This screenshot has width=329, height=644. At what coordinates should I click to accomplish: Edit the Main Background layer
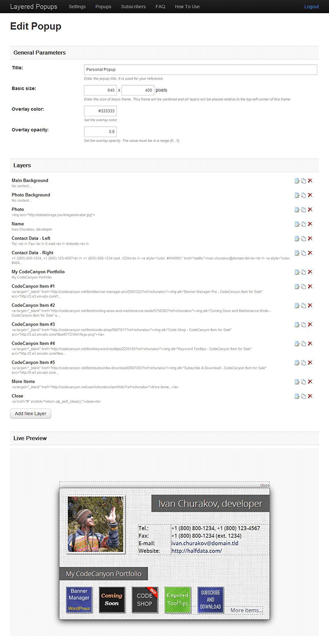[298, 181]
